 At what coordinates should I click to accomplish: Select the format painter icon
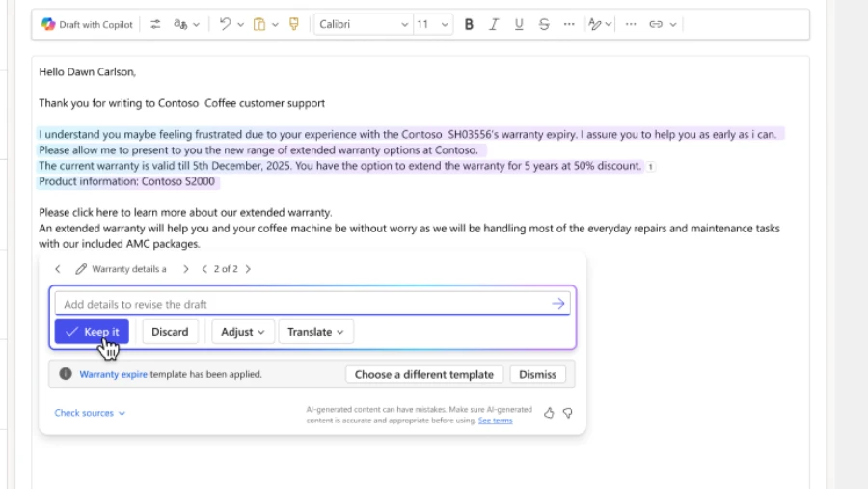point(294,25)
